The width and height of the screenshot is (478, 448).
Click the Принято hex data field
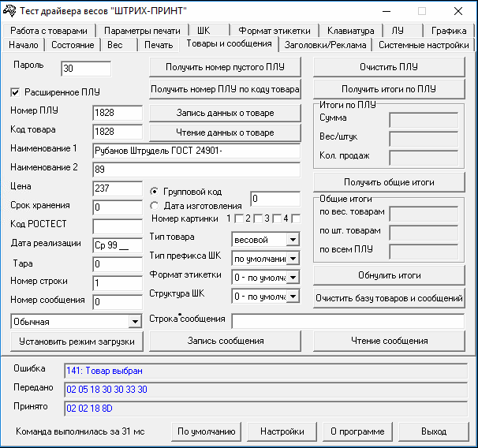[x=266, y=409]
